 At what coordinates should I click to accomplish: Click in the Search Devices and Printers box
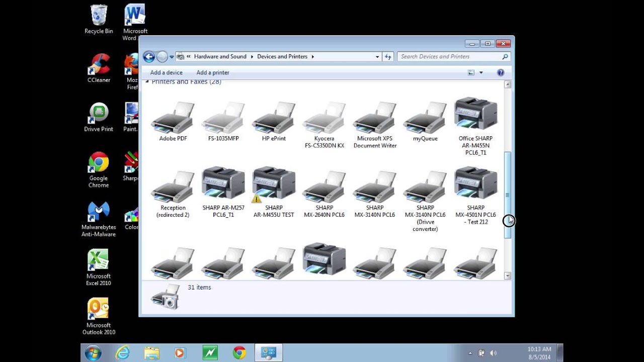[454, 56]
